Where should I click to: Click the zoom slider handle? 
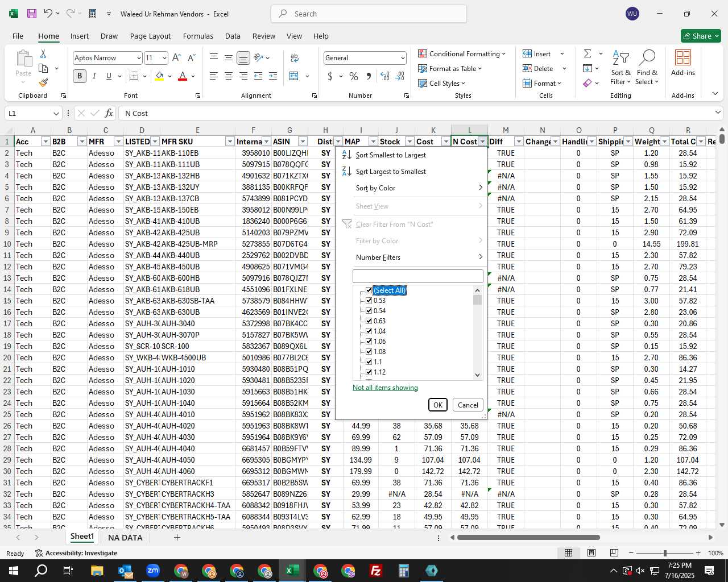[x=665, y=553]
